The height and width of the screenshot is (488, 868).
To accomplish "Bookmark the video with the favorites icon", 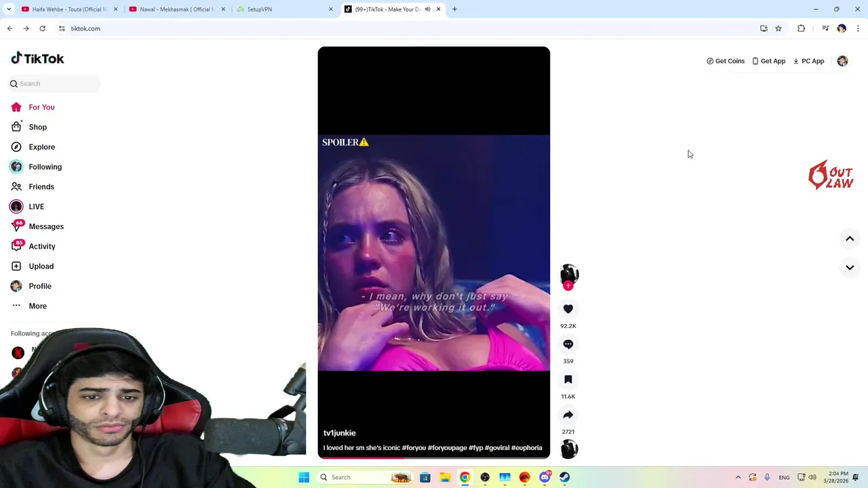I will point(568,380).
